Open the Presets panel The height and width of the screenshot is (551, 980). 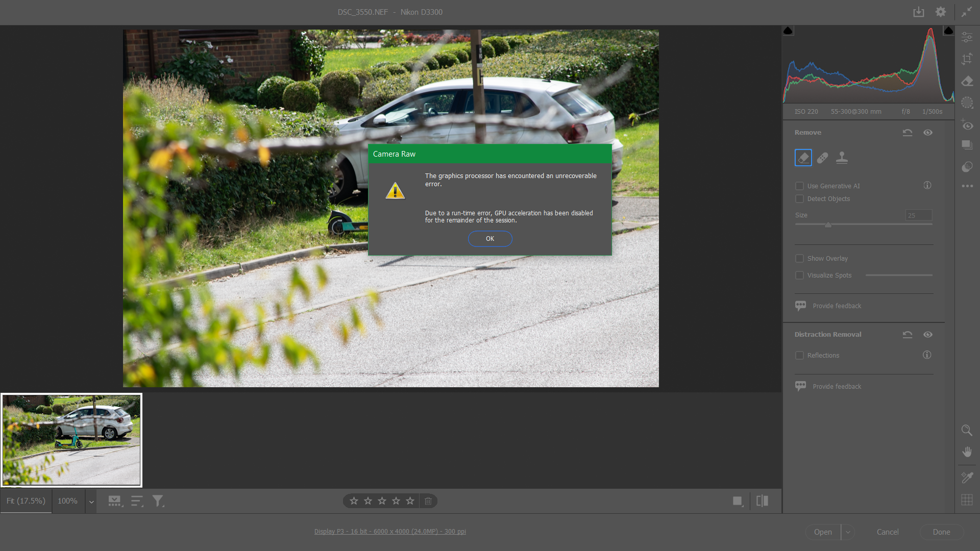click(967, 144)
